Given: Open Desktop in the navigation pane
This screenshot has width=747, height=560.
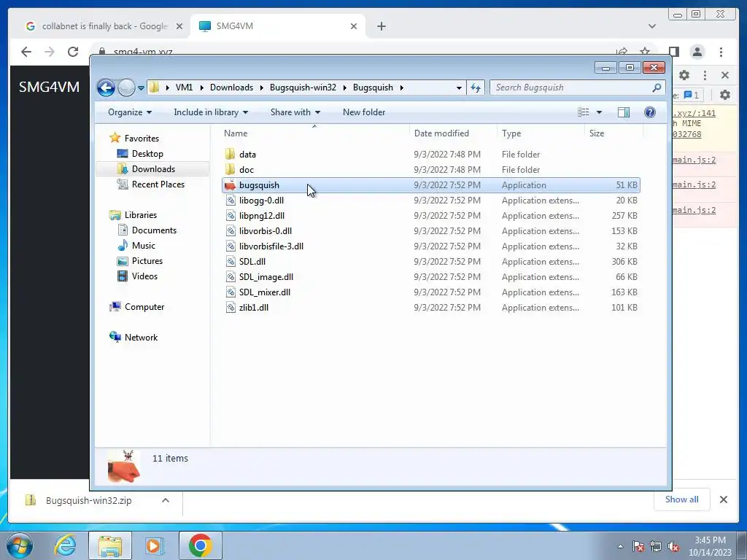Looking at the screenshot, I should (147, 154).
